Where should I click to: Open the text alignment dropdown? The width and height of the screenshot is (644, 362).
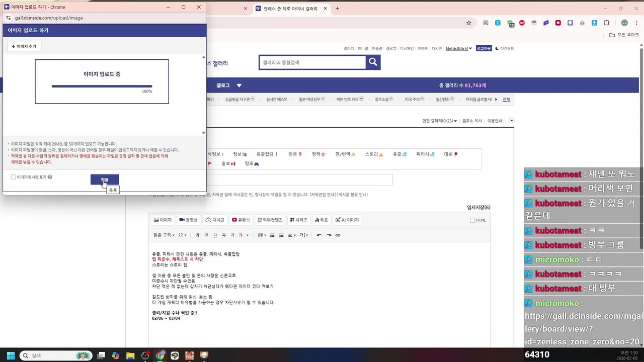(292, 235)
